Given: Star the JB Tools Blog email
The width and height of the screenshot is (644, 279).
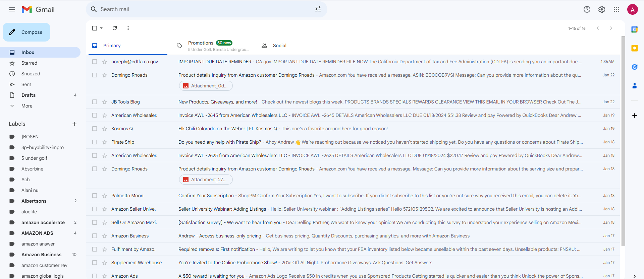Looking at the screenshot, I should (105, 102).
